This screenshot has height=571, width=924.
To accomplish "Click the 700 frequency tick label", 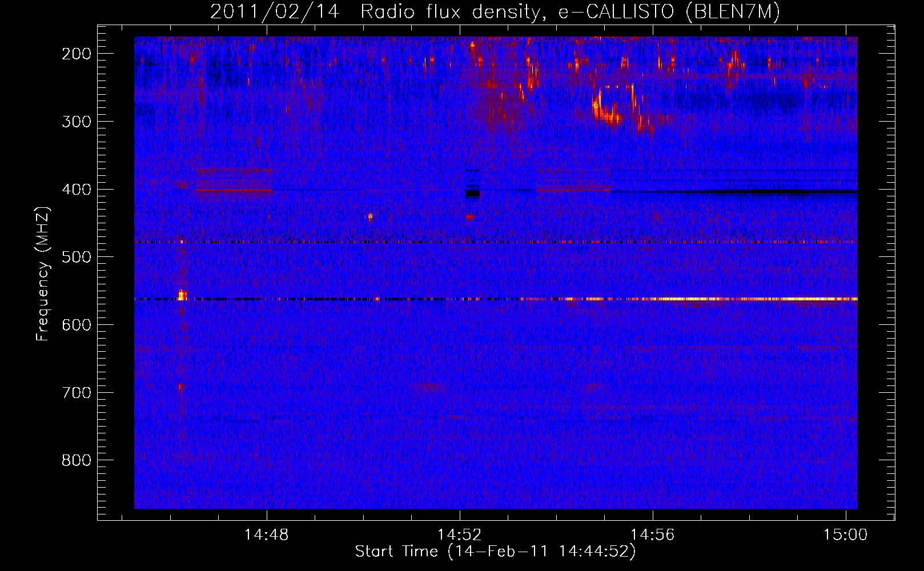I will pos(77,393).
